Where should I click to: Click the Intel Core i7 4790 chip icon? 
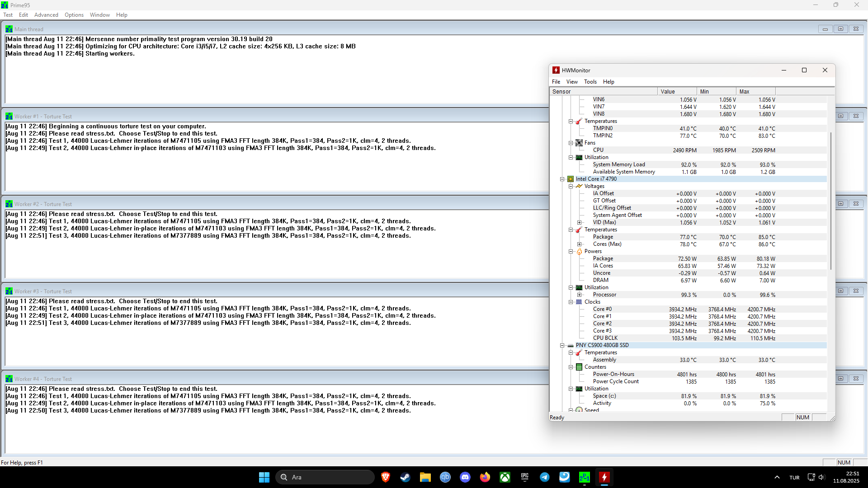pyautogui.click(x=571, y=179)
